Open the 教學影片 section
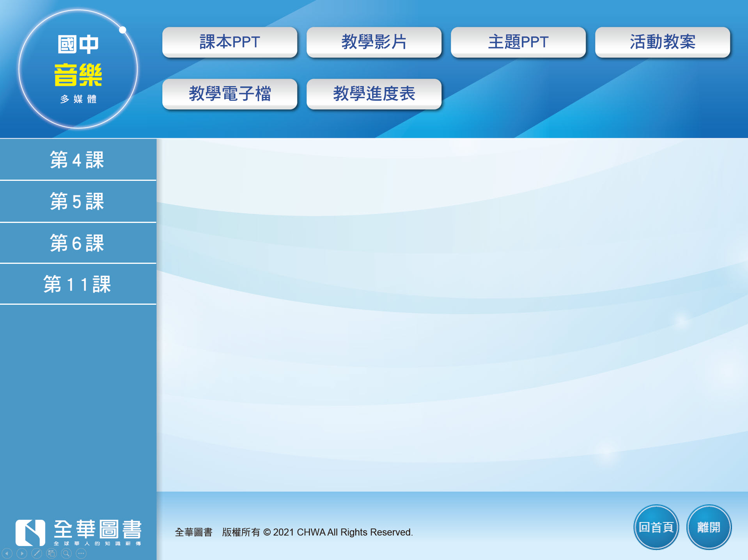 click(x=374, y=42)
